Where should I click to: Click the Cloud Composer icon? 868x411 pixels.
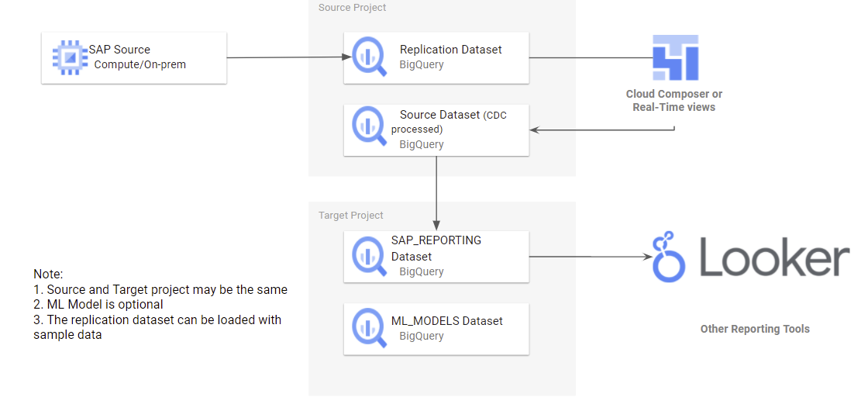pyautogui.click(x=675, y=57)
